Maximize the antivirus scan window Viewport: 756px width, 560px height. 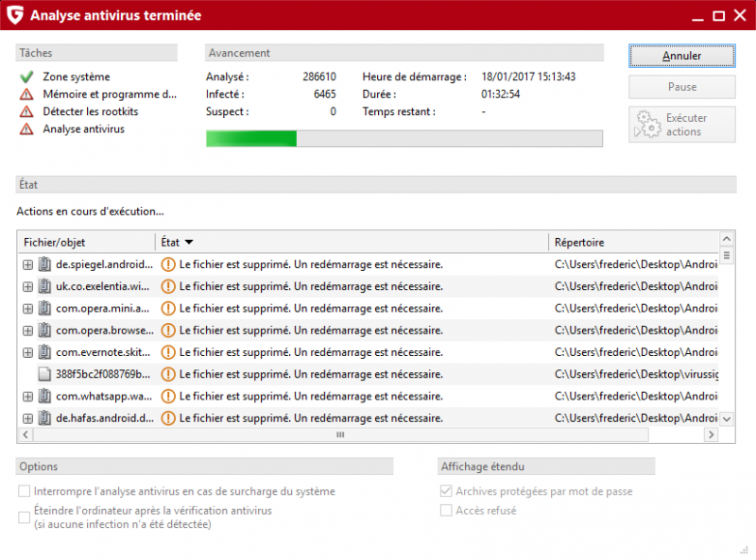click(719, 16)
